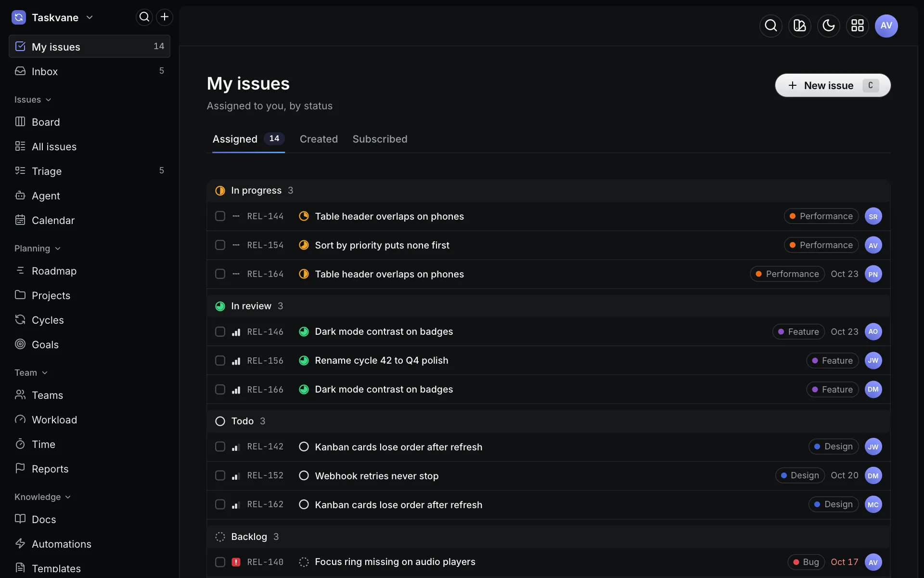The width and height of the screenshot is (924, 578).
Task: Click the Oct 20 due date on REL-152
Action: [x=845, y=475]
